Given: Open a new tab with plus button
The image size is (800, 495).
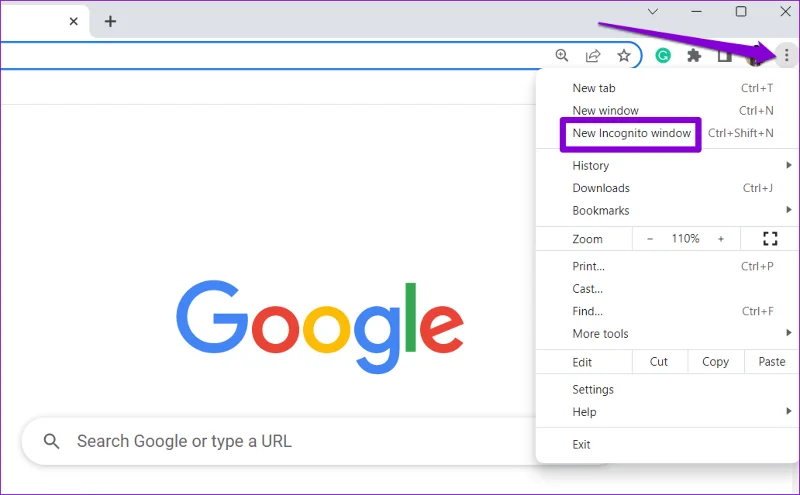Looking at the screenshot, I should (x=110, y=21).
